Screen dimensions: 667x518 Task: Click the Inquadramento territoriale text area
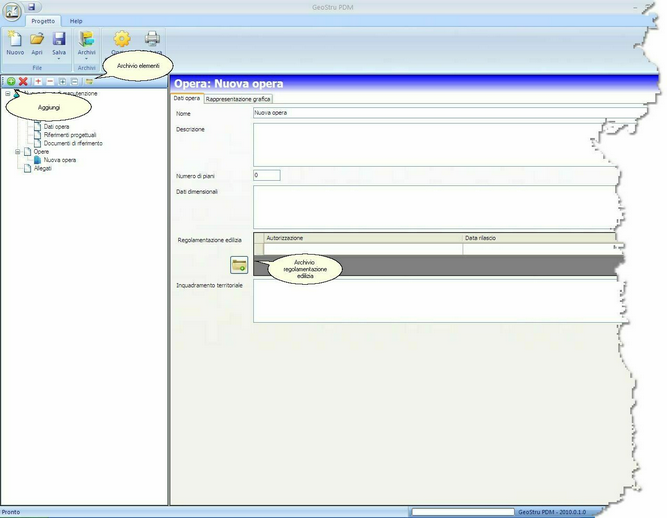point(437,301)
